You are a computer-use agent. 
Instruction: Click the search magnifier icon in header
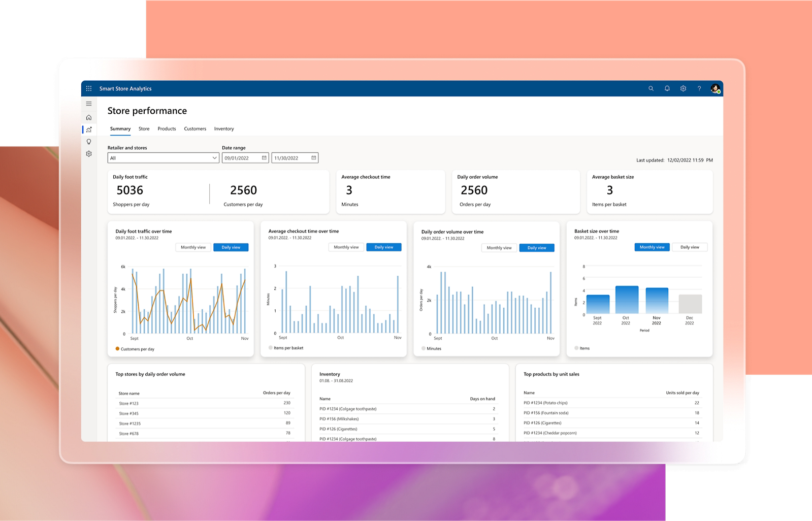click(651, 88)
